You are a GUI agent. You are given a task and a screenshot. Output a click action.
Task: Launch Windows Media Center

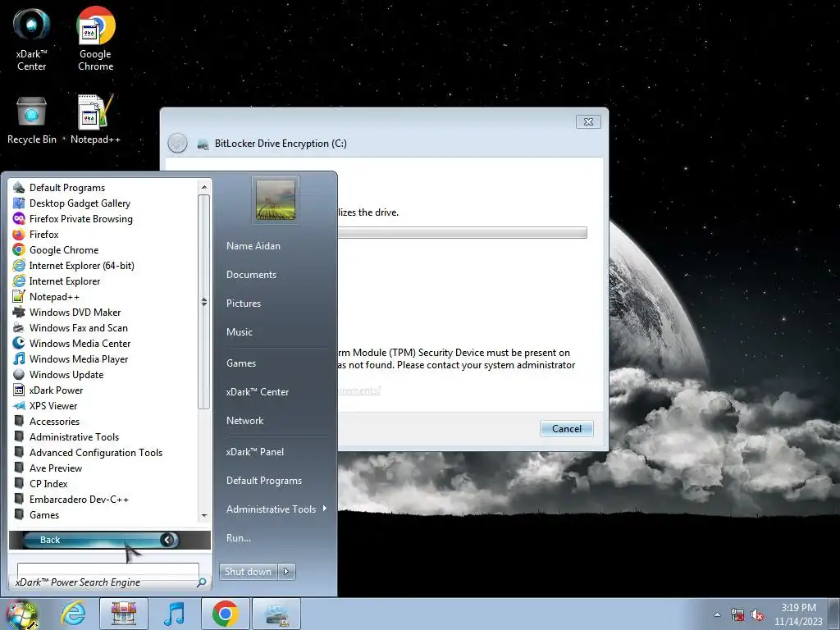pyautogui.click(x=72, y=343)
